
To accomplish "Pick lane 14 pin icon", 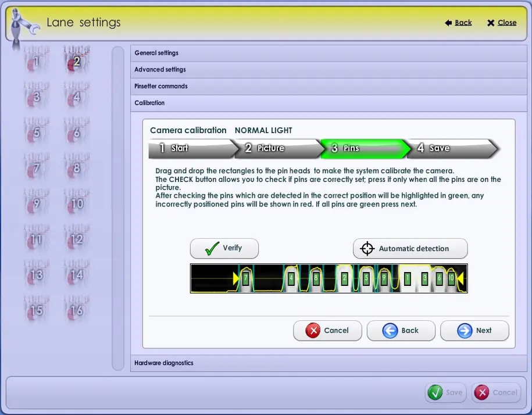I will pyautogui.click(x=76, y=274).
